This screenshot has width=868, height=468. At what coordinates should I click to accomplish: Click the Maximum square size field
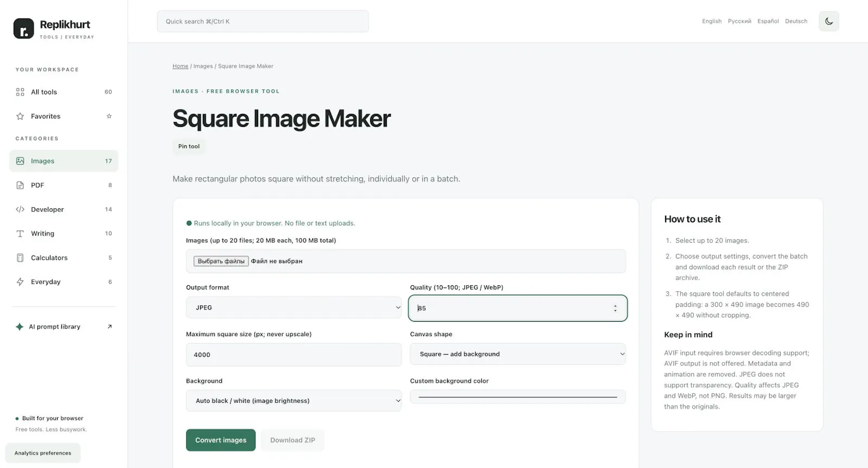[x=293, y=355]
